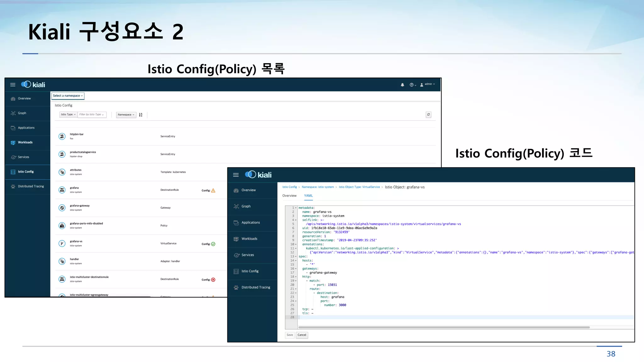The height and width of the screenshot is (362, 644).
Task: Click istio-multicluster-destinationrule config error icon
Action: tap(213, 280)
